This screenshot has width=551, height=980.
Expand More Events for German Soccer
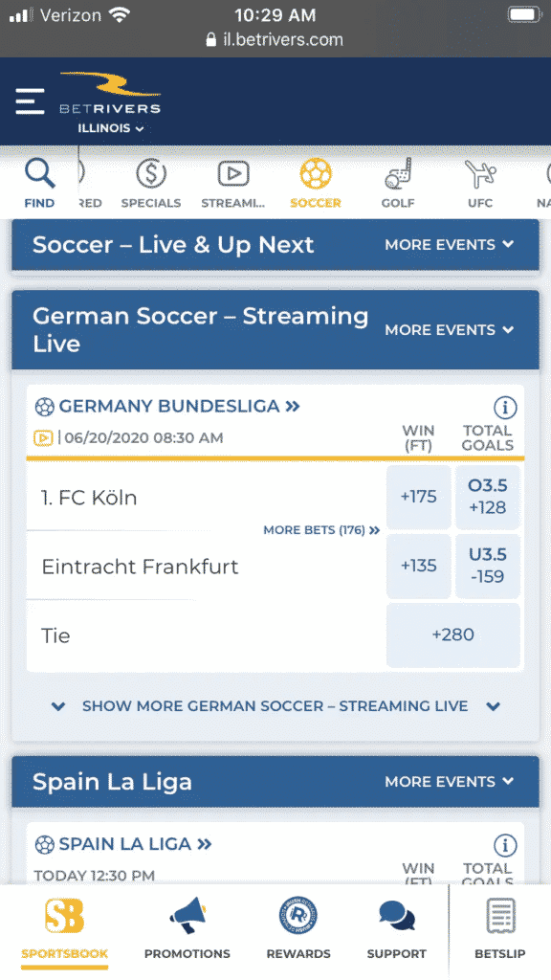click(450, 330)
